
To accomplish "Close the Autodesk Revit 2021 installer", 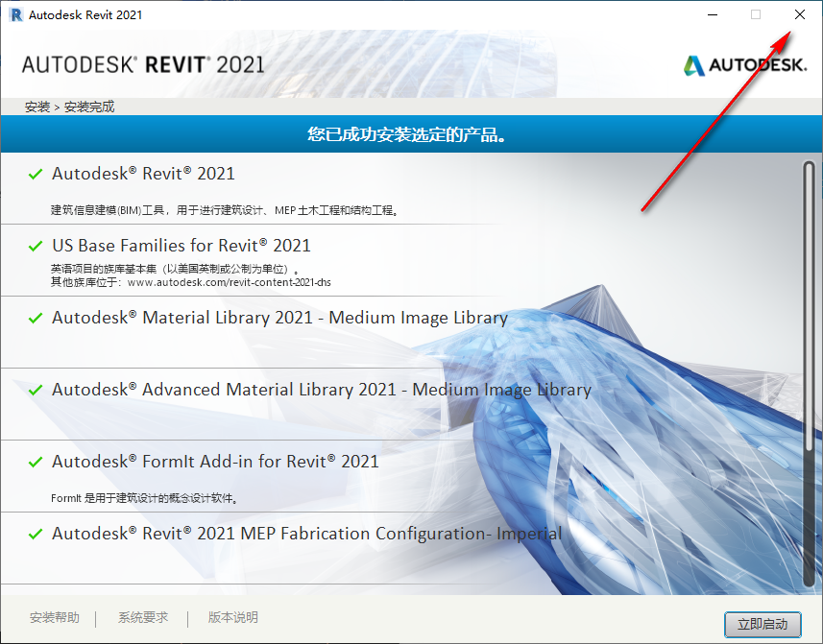I will (800, 14).
